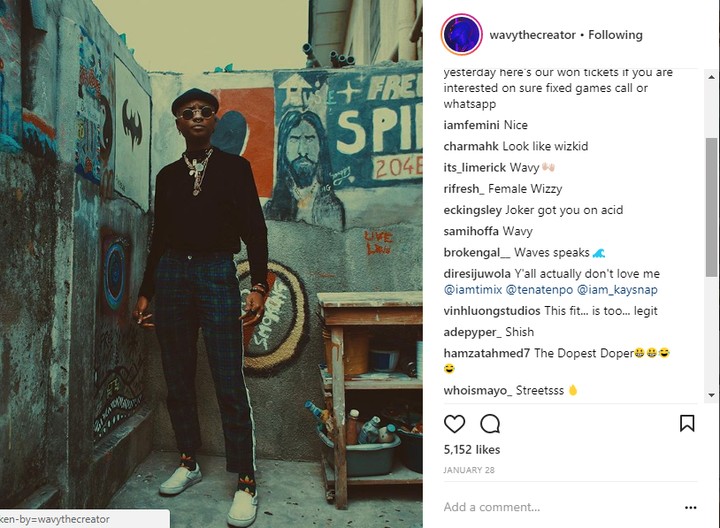Save post with the bookmark icon
Image resolution: width=720 pixels, height=528 pixels.
click(x=687, y=423)
